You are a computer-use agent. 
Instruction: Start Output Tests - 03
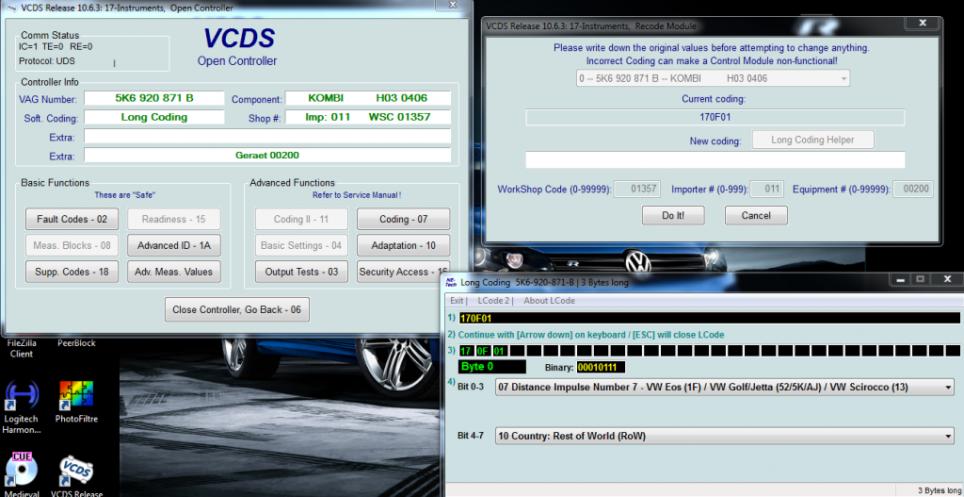[301, 272]
